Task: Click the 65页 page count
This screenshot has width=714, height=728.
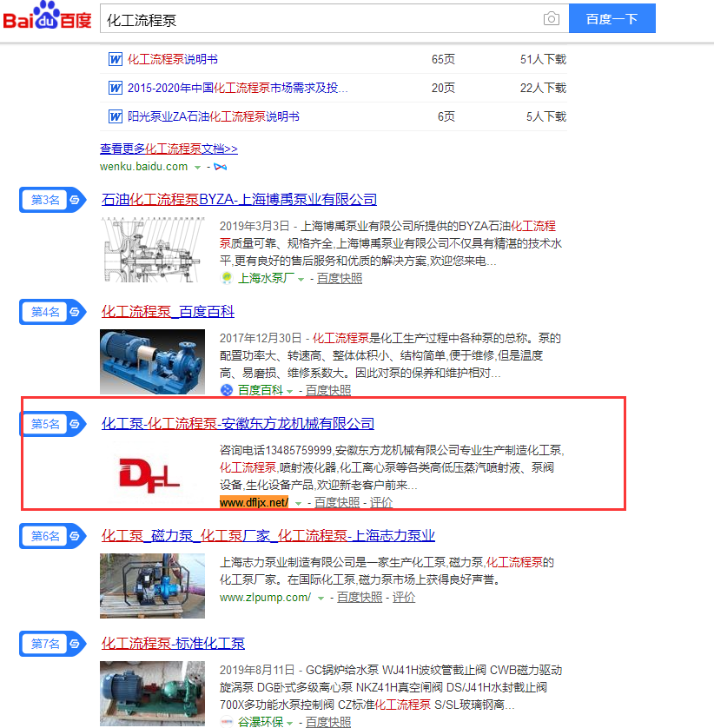Action: [443, 59]
